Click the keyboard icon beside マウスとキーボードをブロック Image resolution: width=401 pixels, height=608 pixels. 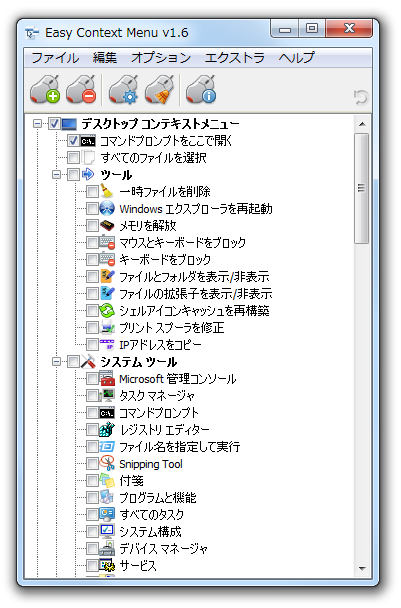click(x=107, y=242)
